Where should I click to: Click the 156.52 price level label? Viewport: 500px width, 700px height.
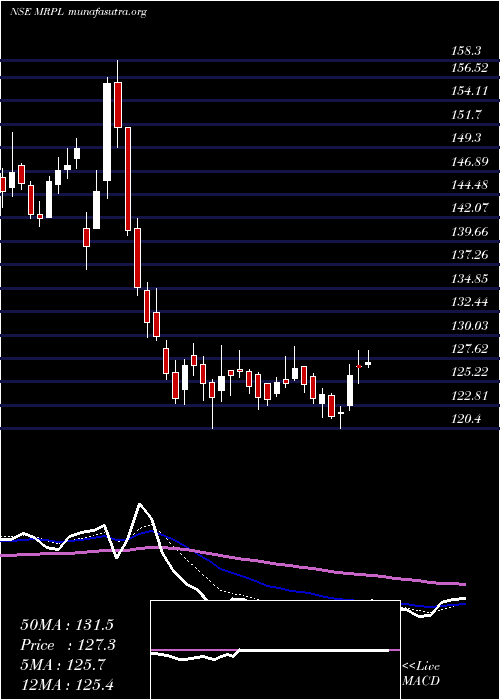[x=470, y=68]
